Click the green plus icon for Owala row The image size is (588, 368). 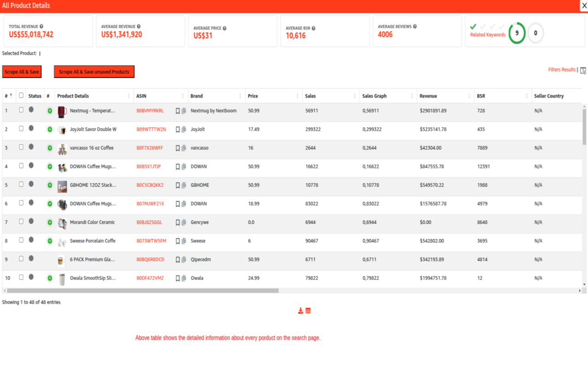coord(50,278)
